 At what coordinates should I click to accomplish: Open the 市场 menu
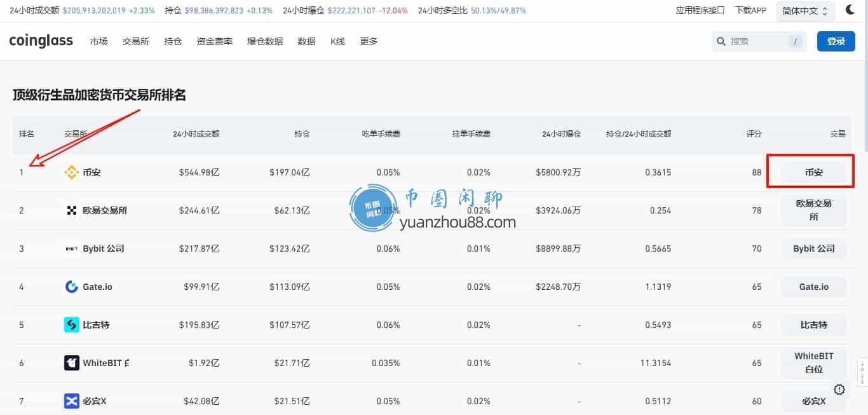[x=98, y=41]
